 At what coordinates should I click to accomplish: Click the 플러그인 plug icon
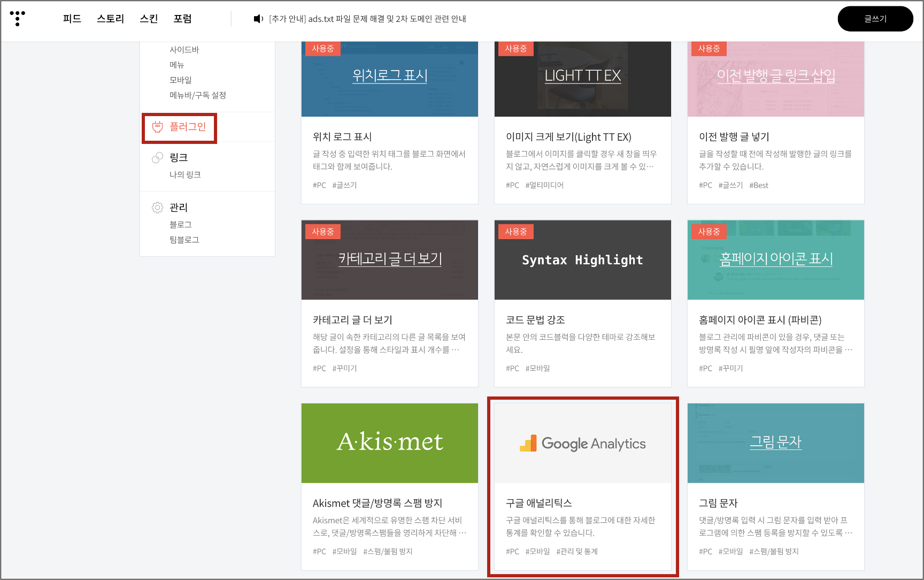pos(157,127)
